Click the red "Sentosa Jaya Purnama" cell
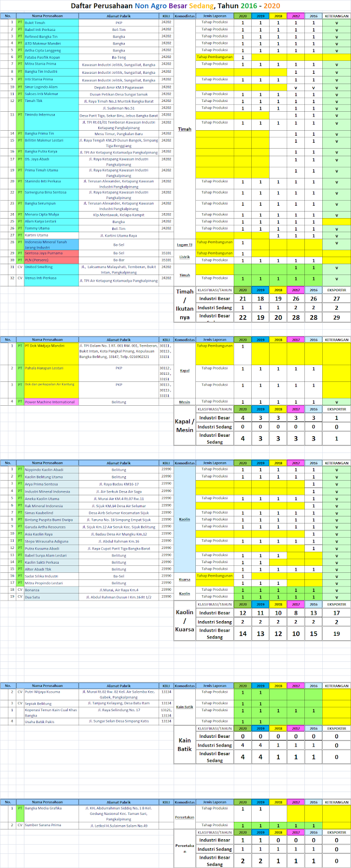This screenshot has width=351, height=868. (x=51, y=253)
